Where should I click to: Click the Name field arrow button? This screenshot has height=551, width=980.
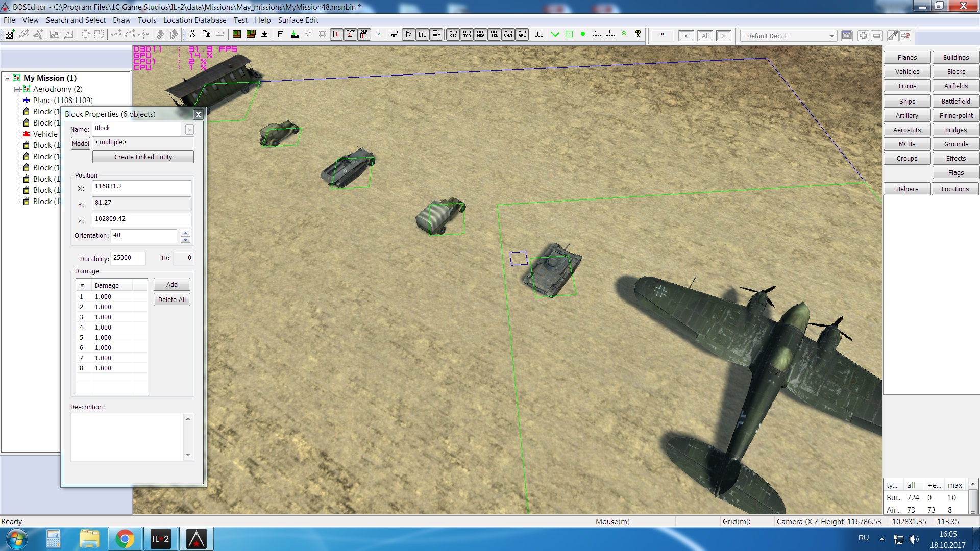[189, 130]
